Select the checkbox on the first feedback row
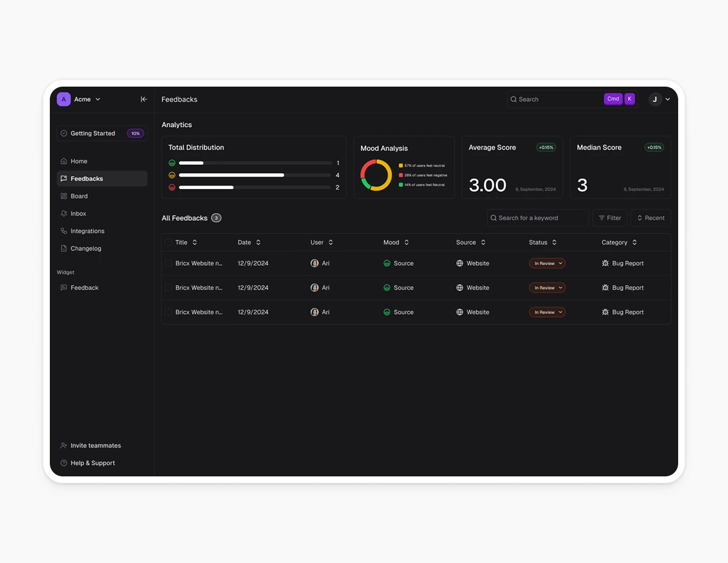This screenshot has width=728, height=563. pyautogui.click(x=168, y=263)
